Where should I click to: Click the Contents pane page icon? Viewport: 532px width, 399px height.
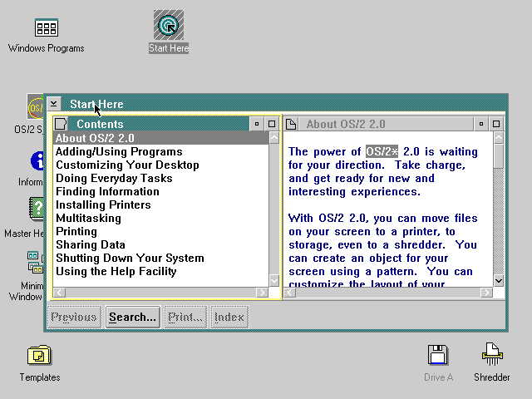[x=61, y=124]
